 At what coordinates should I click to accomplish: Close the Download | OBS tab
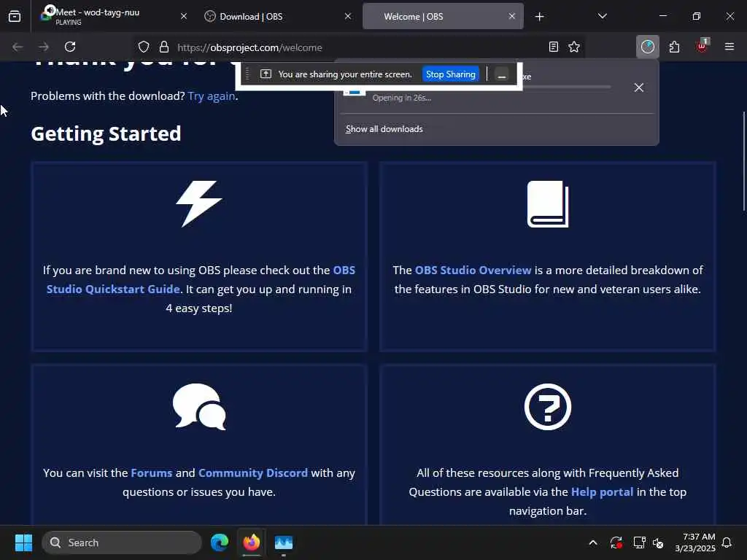click(x=348, y=17)
